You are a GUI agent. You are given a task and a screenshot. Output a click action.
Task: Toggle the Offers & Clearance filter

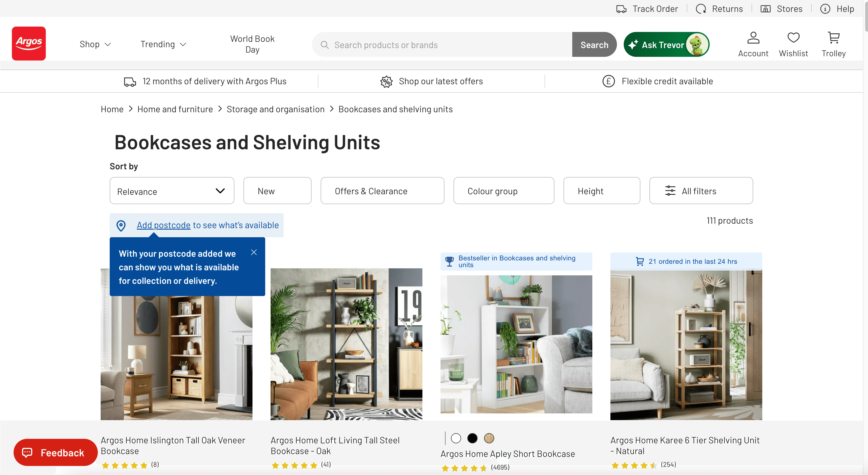(x=382, y=191)
